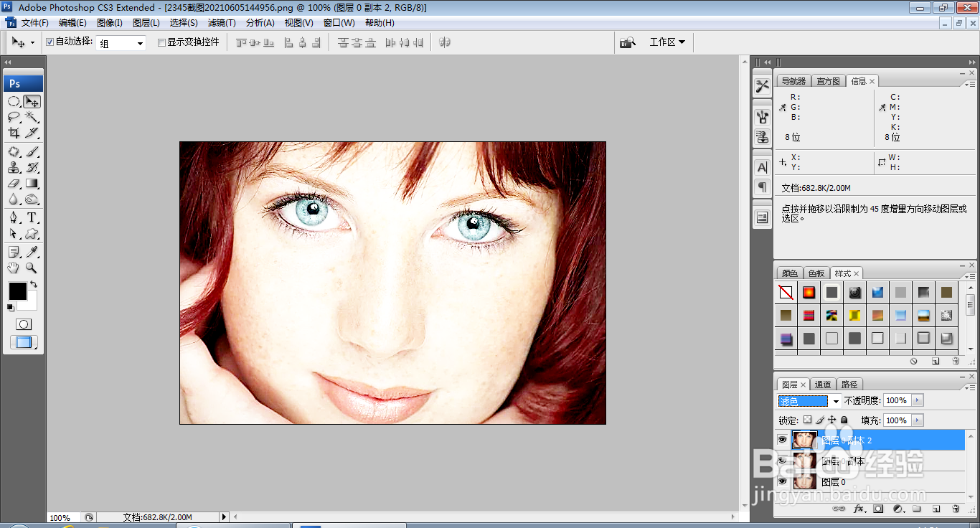
Task: Reset default foreground and background colors
Action: pos(10,308)
